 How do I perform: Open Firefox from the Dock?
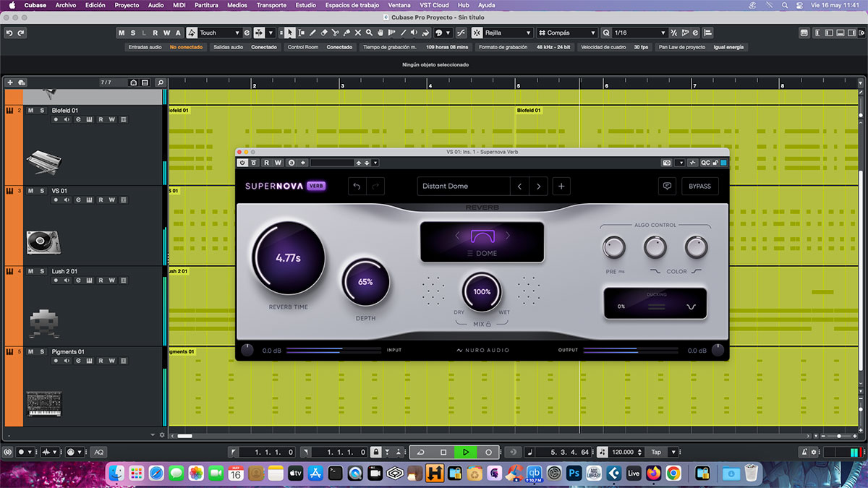pos(654,474)
